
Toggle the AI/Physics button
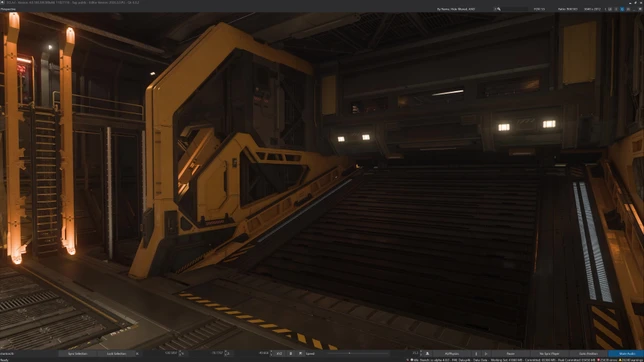452,354
